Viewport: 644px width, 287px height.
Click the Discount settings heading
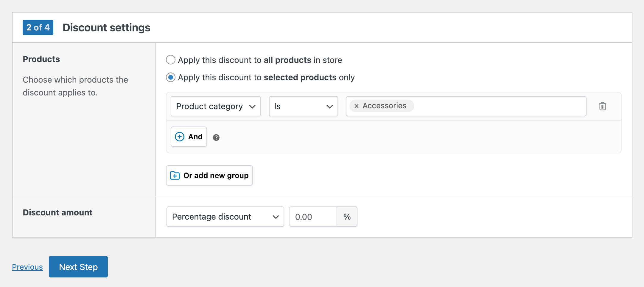point(106,27)
